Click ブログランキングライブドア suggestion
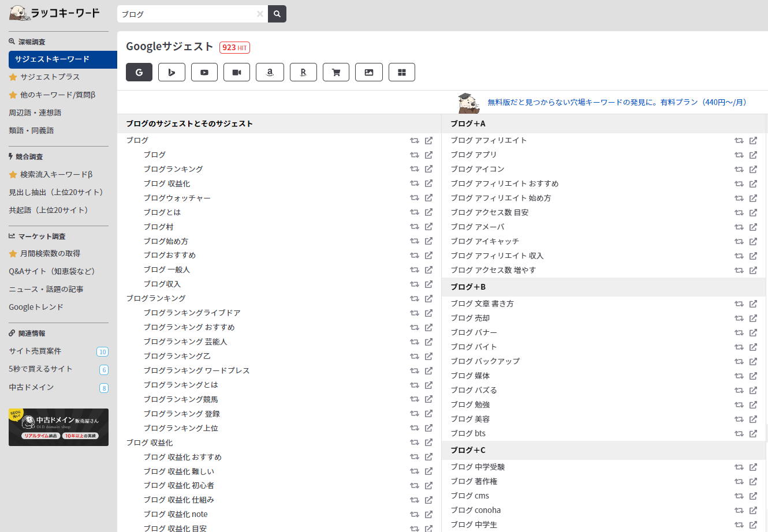The height and width of the screenshot is (532, 768). point(192,313)
